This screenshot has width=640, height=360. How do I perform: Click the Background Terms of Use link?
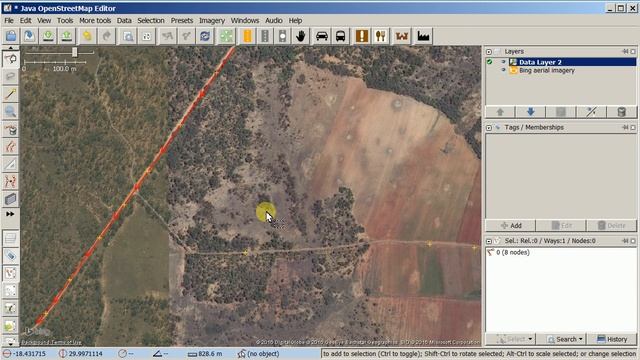coord(51,342)
